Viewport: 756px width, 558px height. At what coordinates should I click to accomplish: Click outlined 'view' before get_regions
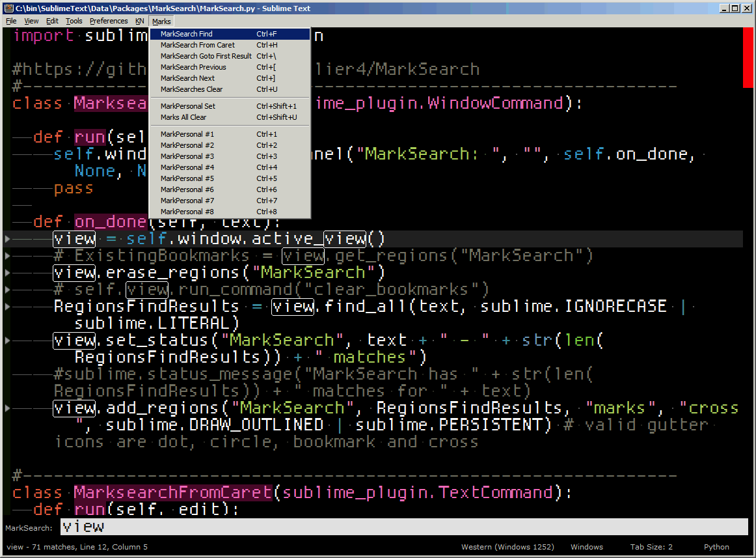tap(303, 255)
